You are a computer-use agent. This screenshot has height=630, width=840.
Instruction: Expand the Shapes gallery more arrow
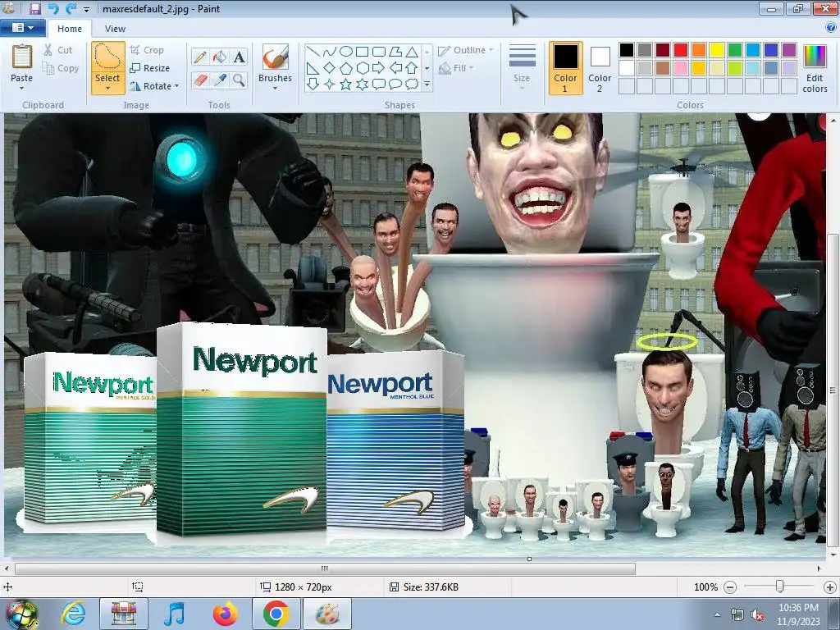[427, 84]
